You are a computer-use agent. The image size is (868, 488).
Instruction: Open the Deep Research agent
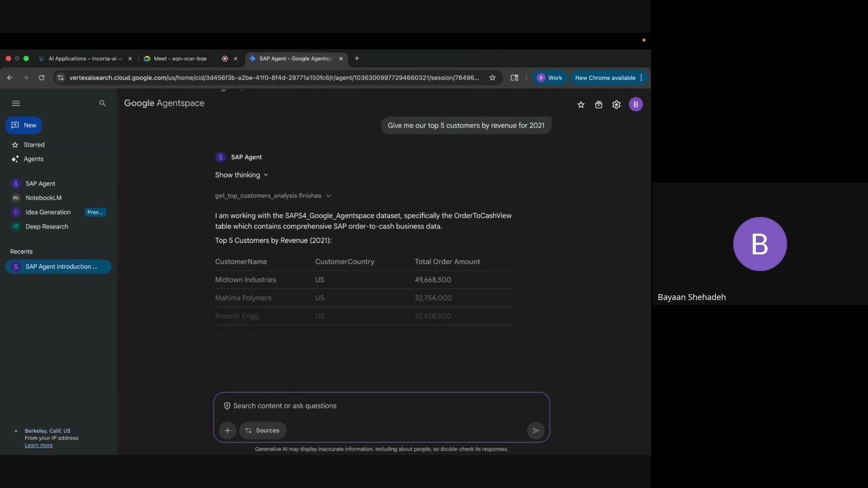[47, 227]
